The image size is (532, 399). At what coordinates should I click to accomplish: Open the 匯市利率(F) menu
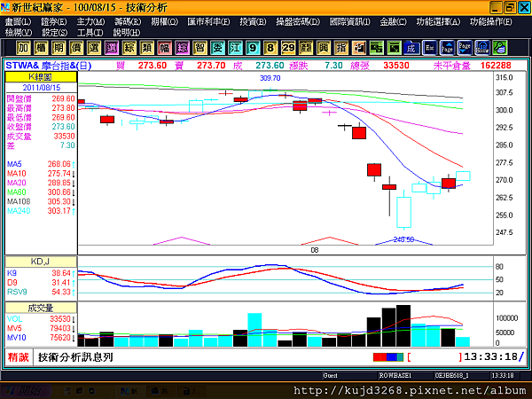[208, 21]
